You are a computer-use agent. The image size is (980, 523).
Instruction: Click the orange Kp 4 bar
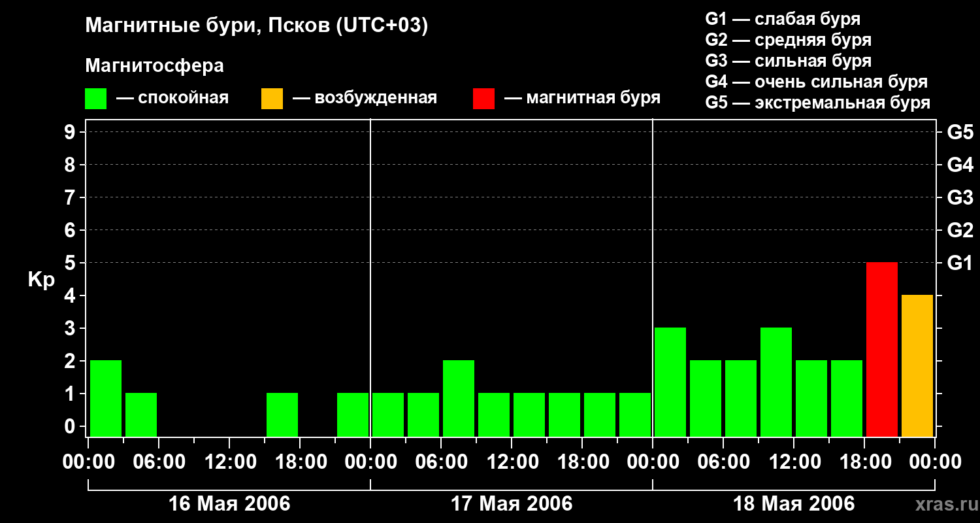coord(917,365)
